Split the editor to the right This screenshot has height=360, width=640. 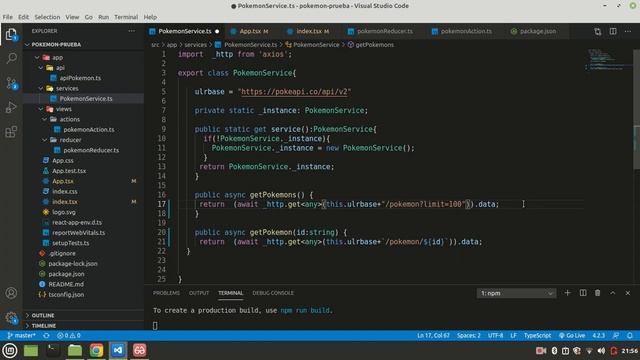click(x=613, y=31)
